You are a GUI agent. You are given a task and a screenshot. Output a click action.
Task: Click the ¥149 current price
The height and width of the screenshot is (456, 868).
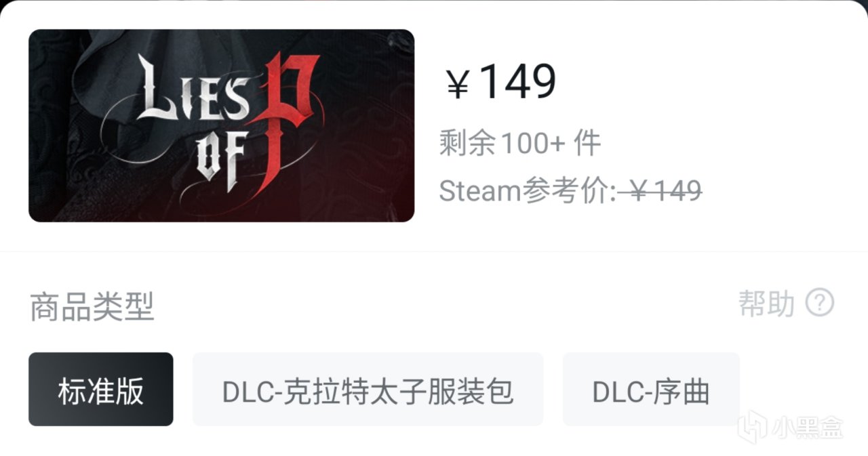pos(500,82)
